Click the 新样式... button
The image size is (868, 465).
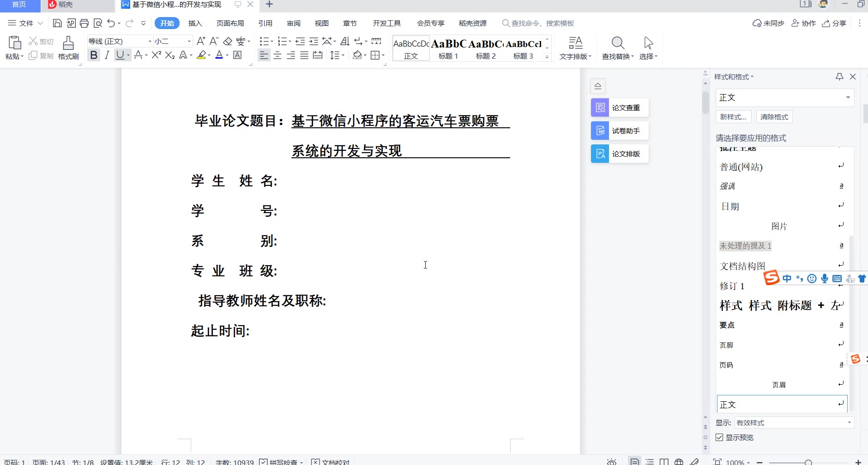click(733, 117)
